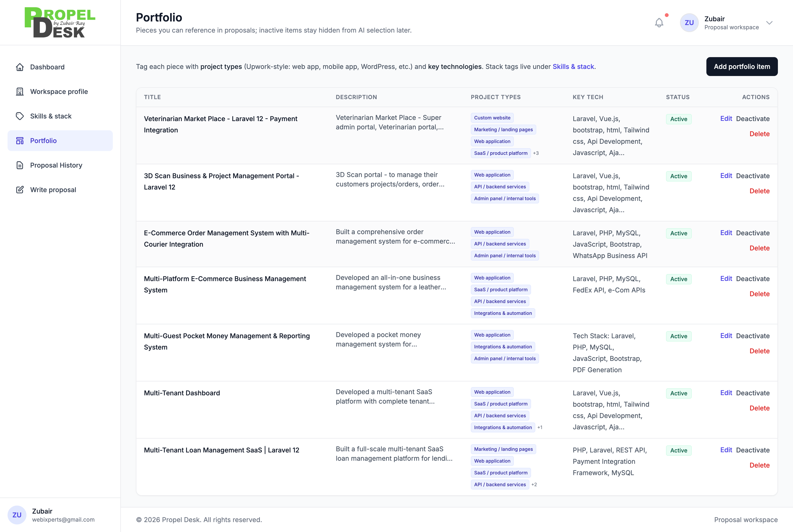The height and width of the screenshot is (532, 793).
Task: Show the +3 more project types
Action: click(536, 153)
